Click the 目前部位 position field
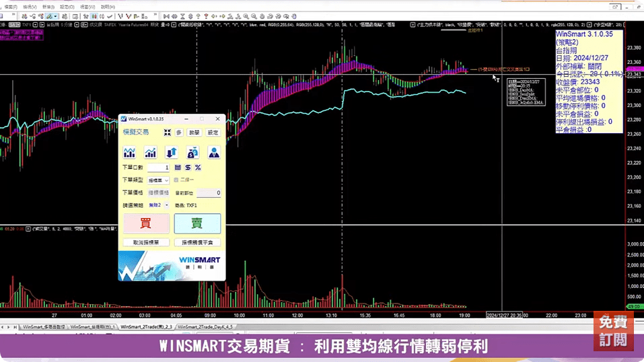Image resolution: width=644 pixels, height=362 pixels. pos(209,192)
